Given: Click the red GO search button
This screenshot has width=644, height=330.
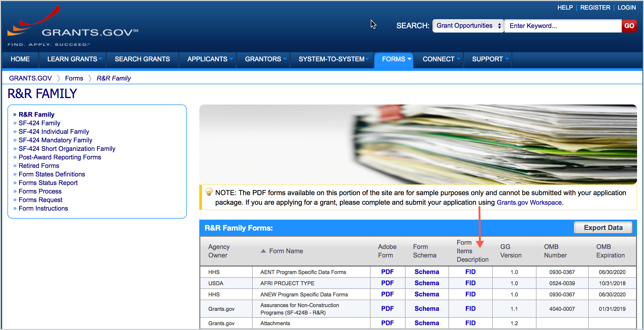Looking at the screenshot, I should (629, 26).
